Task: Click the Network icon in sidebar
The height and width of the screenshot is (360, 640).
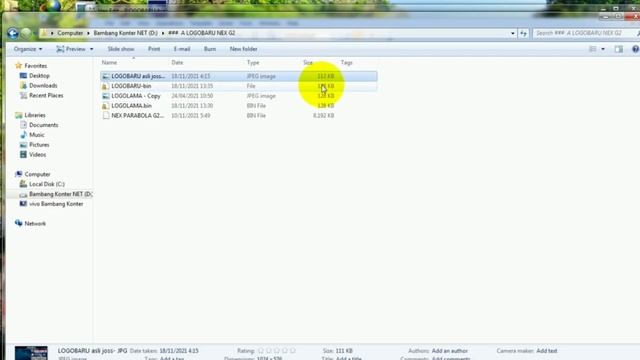Action: point(18,223)
